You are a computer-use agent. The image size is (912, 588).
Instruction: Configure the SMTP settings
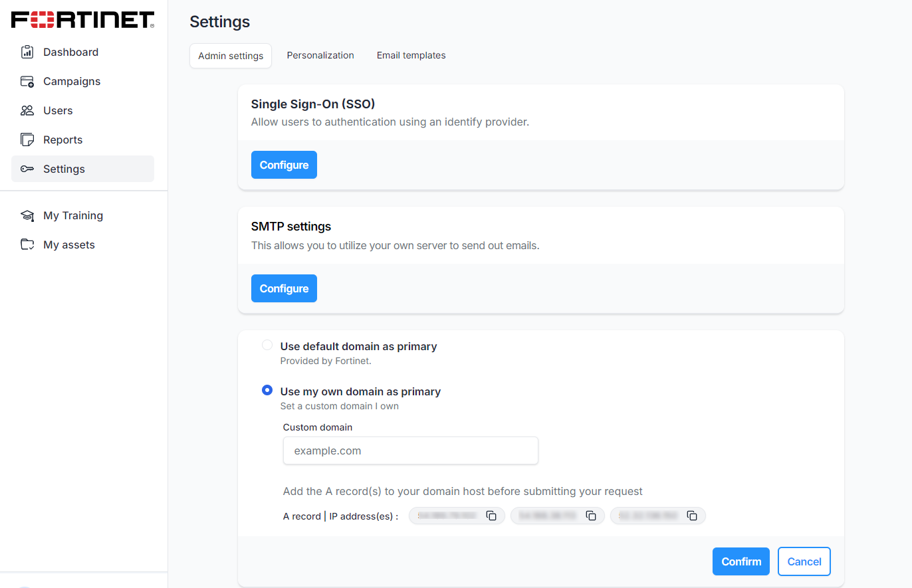coord(284,288)
